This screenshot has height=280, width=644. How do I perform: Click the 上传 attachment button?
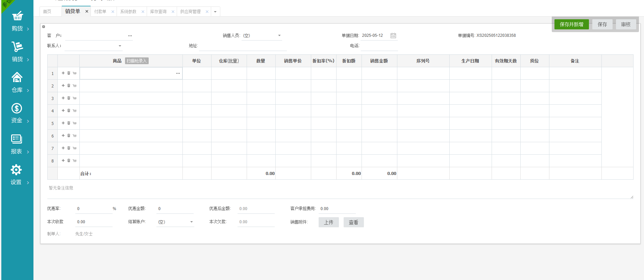tap(329, 222)
